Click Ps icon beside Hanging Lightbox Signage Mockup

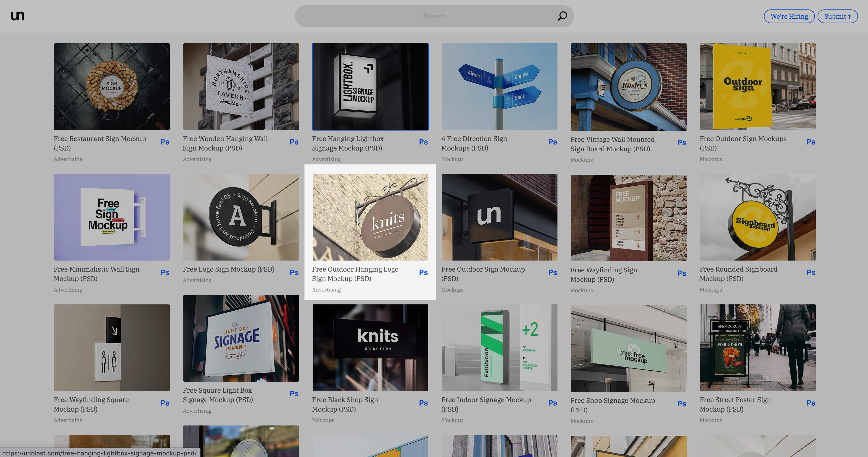[423, 142]
